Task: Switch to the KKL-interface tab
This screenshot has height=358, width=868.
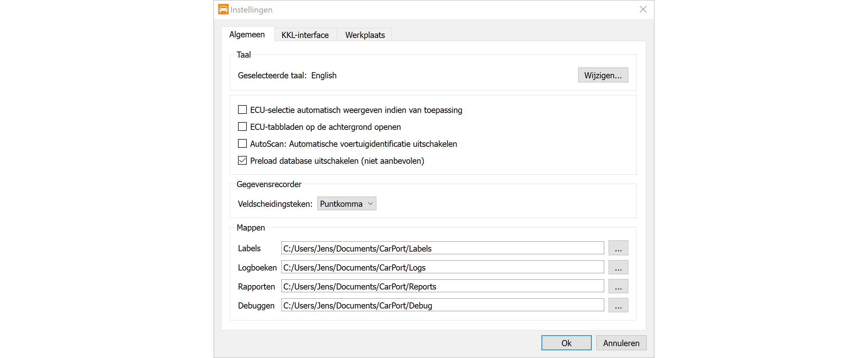Action: (305, 35)
